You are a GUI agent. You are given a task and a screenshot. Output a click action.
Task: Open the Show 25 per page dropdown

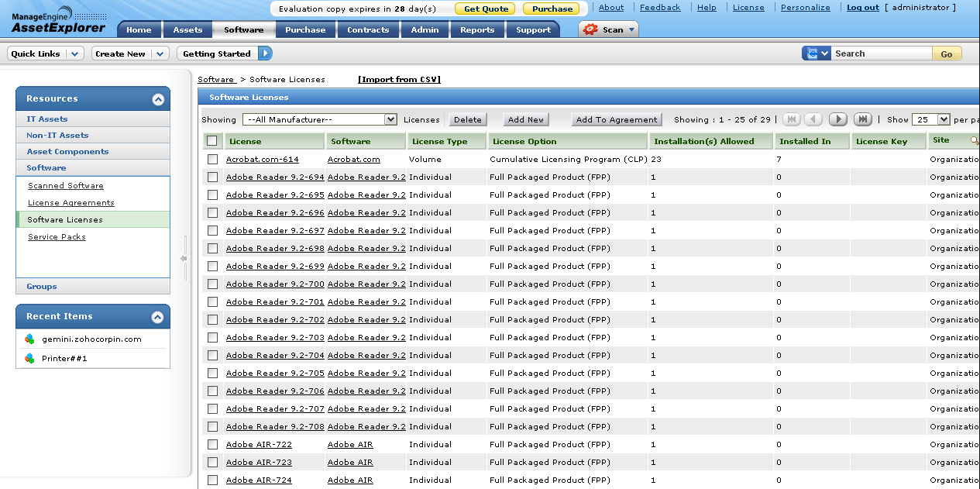coord(930,119)
